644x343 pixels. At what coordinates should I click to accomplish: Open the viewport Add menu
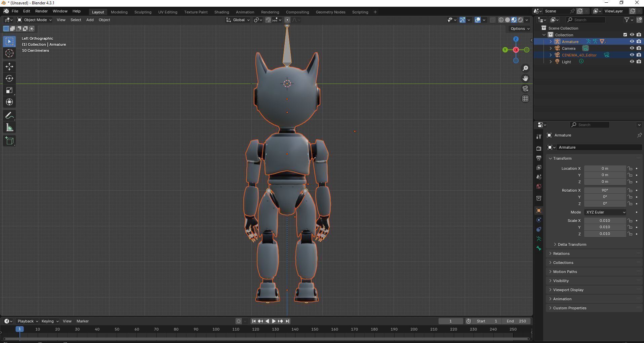(x=90, y=20)
